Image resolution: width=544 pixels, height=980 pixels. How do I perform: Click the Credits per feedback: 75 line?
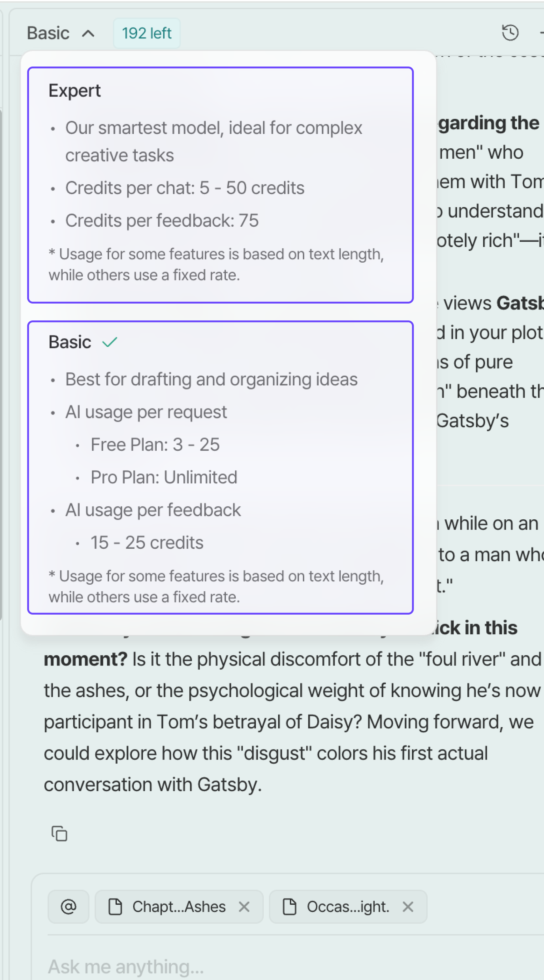coord(162,221)
